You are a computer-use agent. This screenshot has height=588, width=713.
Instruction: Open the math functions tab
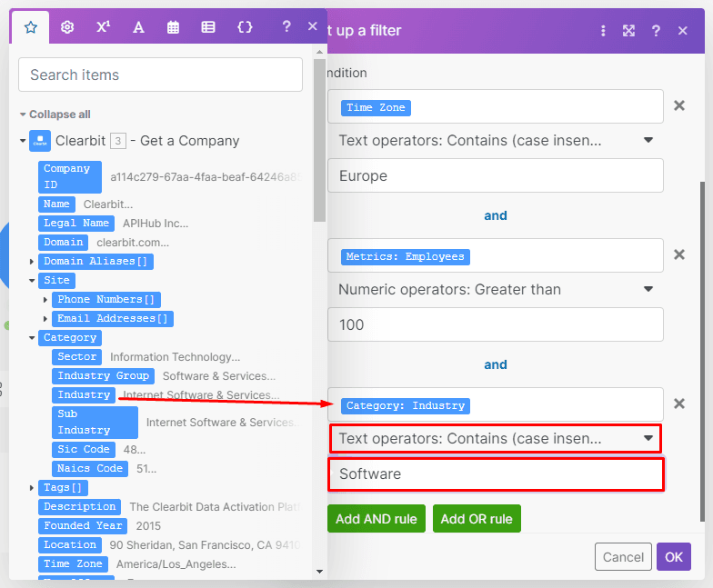pos(103,27)
